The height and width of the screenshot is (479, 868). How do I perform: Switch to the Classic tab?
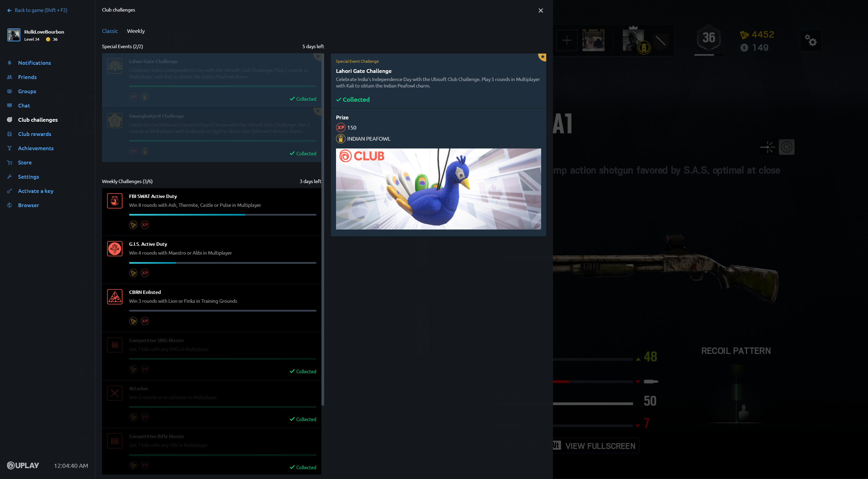click(x=110, y=31)
